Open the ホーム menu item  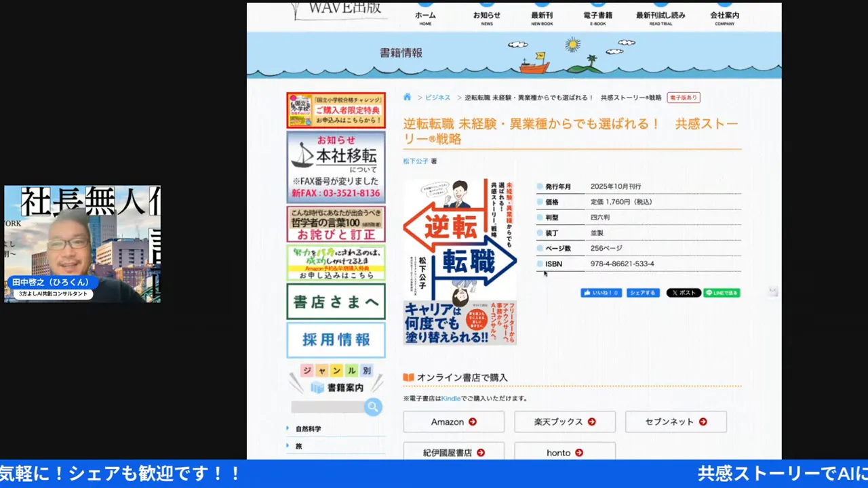(x=425, y=16)
